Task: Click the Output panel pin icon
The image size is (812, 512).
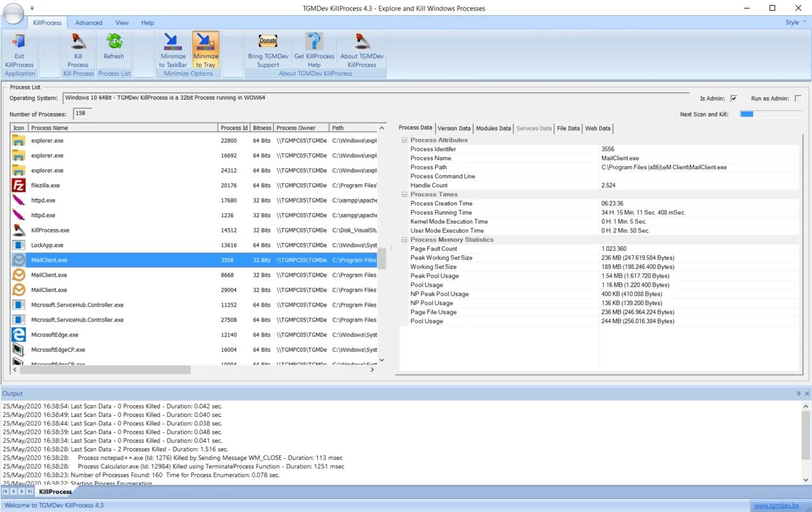Action: (x=798, y=394)
